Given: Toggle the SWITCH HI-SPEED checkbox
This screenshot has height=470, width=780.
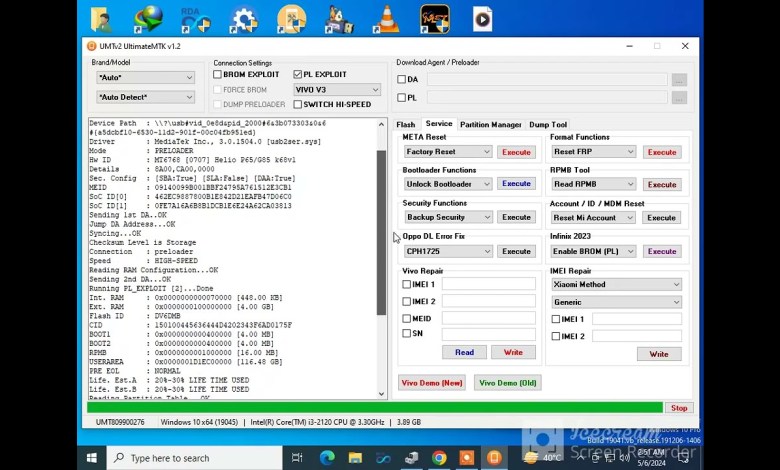Looking at the screenshot, I should [x=298, y=104].
